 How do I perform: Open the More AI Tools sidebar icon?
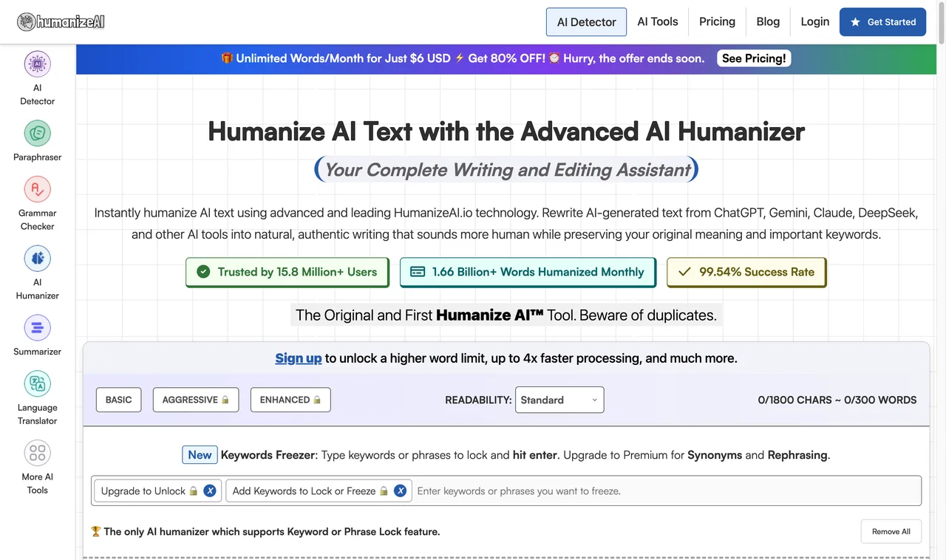click(x=37, y=453)
